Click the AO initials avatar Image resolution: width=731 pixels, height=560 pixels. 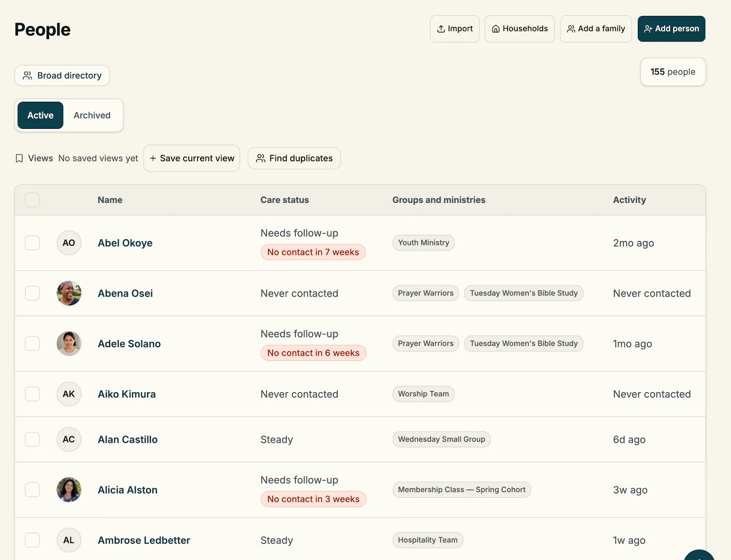tap(69, 243)
